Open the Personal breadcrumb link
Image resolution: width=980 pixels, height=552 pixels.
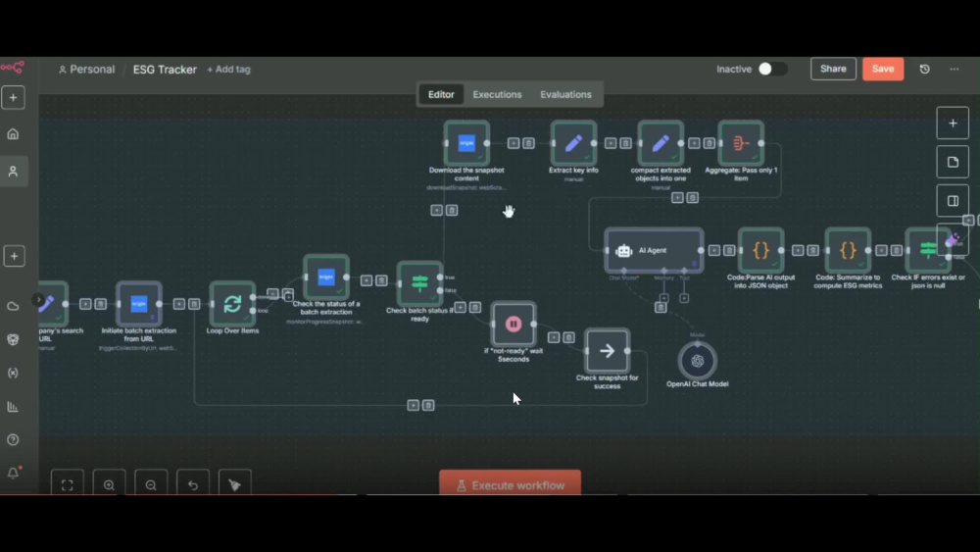pyautogui.click(x=87, y=70)
